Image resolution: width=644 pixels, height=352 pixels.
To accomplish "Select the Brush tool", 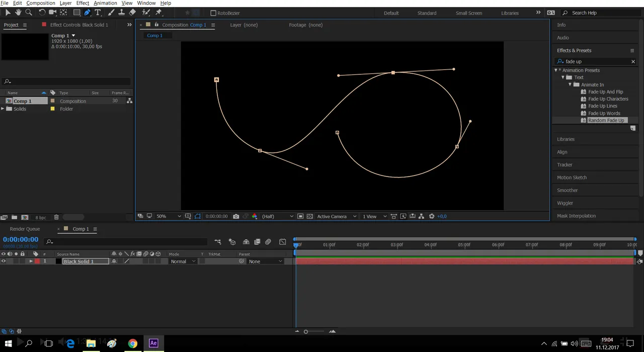I will tap(111, 13).
